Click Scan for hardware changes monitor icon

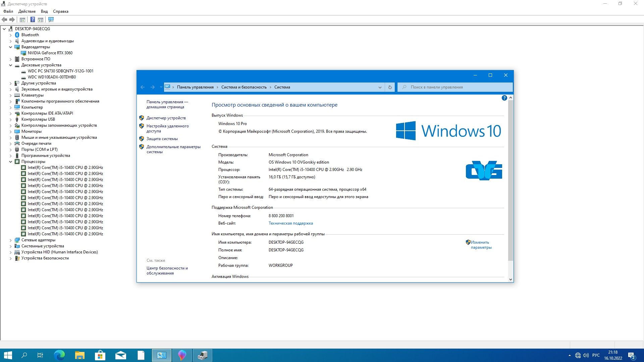[x=51, y=19]
